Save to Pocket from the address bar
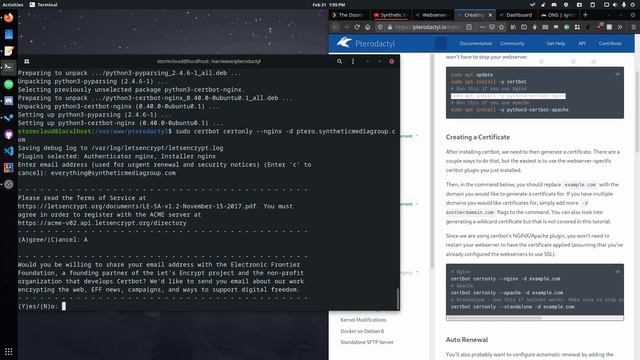Screen dimensions: 640x360 point(492,27)
